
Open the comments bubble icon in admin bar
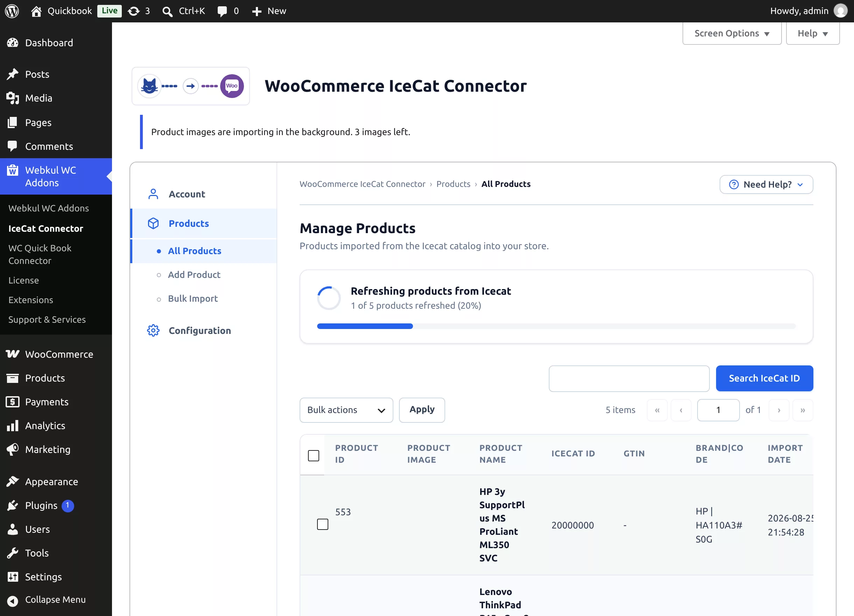click(222, 11)
